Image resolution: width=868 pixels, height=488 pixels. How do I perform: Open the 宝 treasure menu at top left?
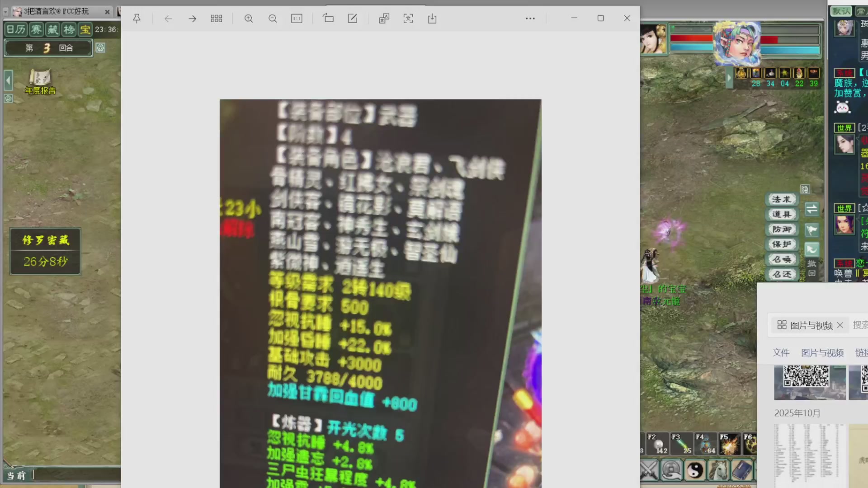coord(85,29)
